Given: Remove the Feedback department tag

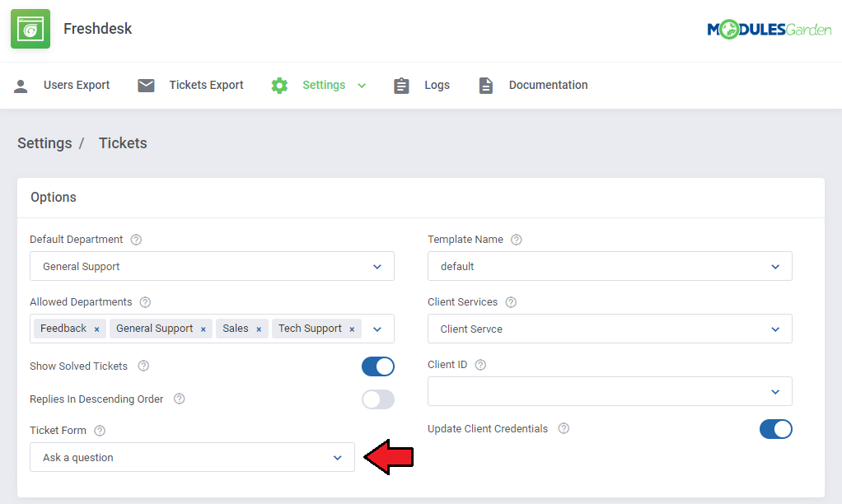Looking at the screenshot, I should pos(96,329).
